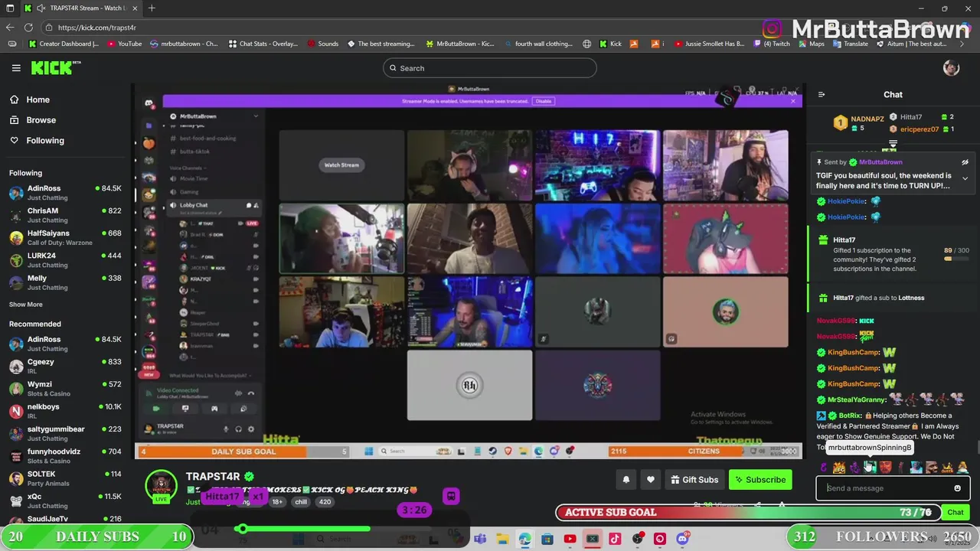Open the YouTube bookmark

pos(125,44)
